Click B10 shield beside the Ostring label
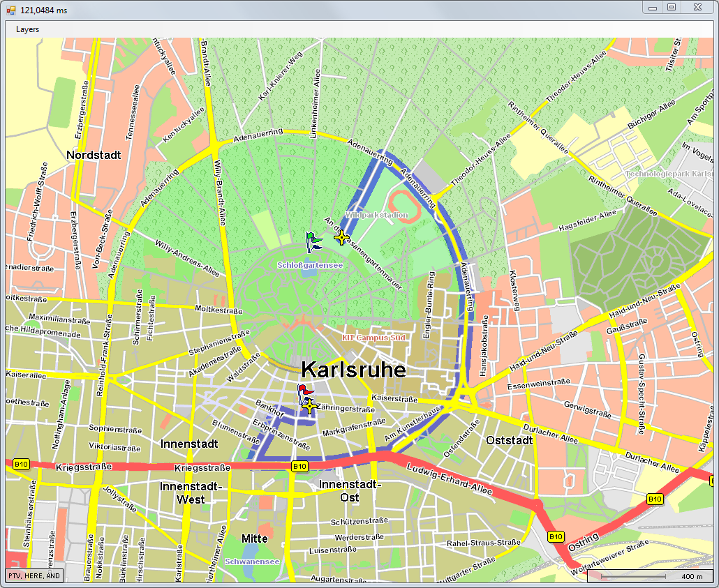 pyautogui.click(x=556, y=536)
